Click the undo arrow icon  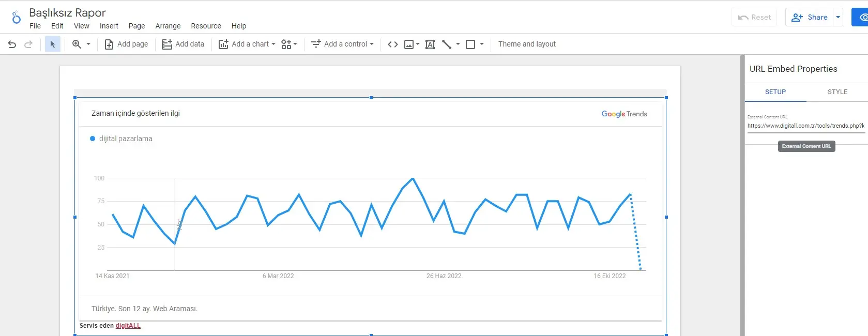[12, 44]
